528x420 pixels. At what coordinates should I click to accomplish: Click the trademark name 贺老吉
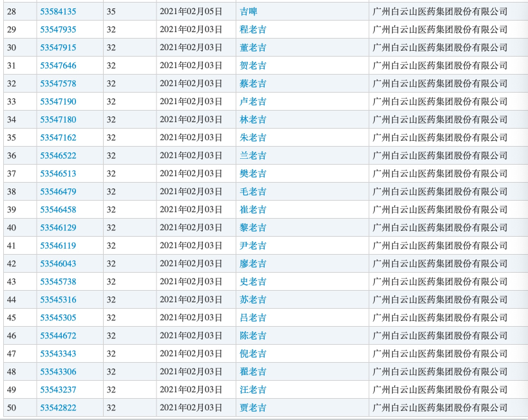pyautogui.click(x=253, y=66)
